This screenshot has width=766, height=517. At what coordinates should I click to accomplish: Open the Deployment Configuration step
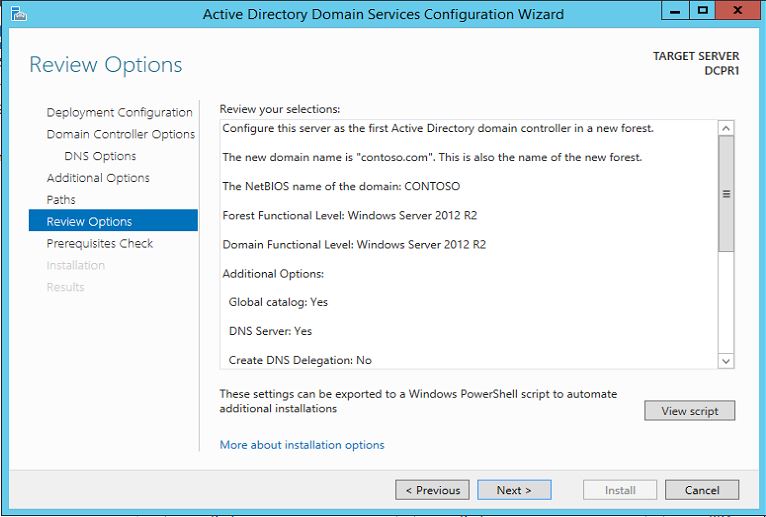click(x=120, y=112)
